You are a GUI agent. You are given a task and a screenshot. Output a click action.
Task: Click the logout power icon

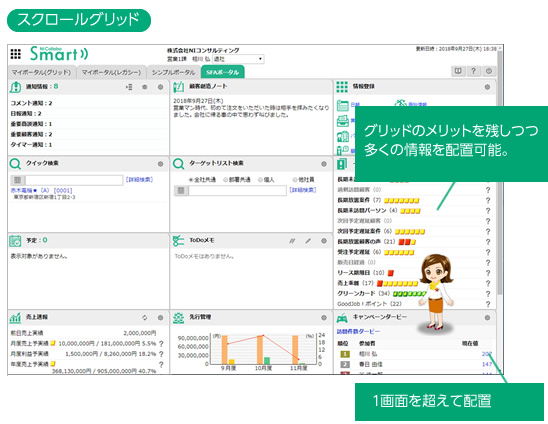pyautogui.click(x=489, y=71)
